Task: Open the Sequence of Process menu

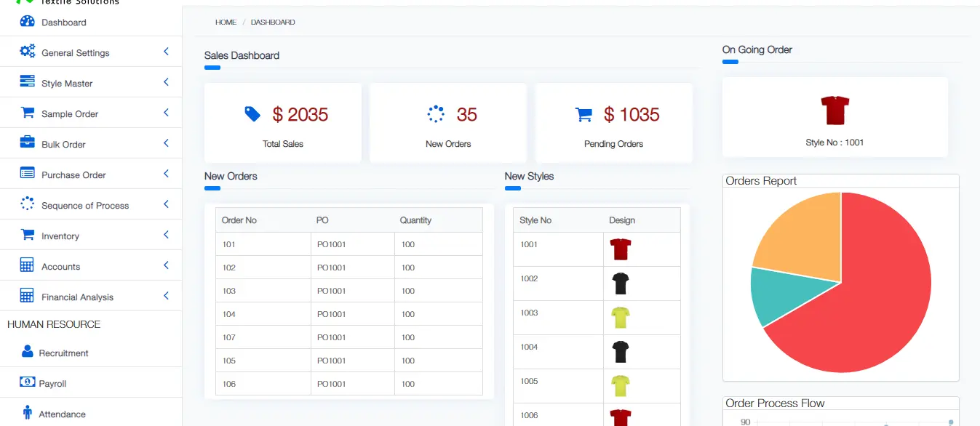Action: (x=85, y=206)
